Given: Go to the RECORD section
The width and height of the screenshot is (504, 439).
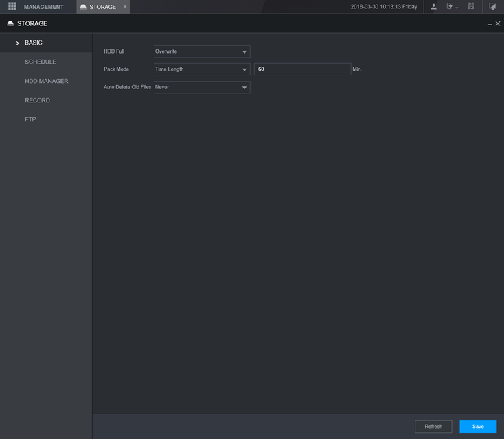Looking at the screenshot, I should [37, 100].
